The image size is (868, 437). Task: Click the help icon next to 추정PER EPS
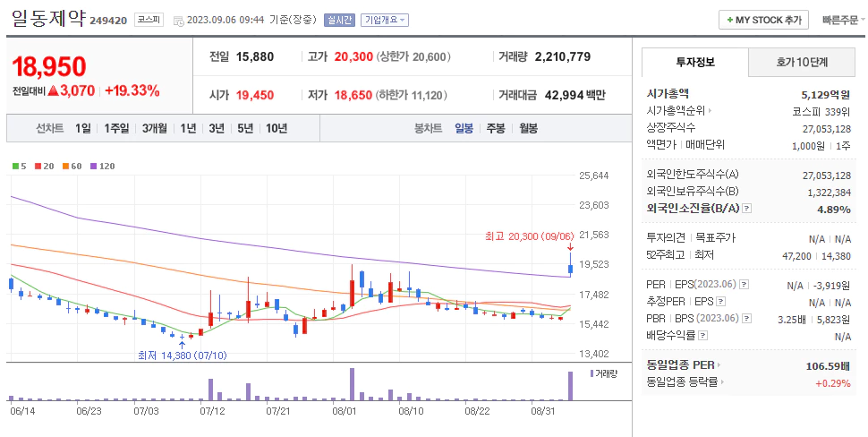[x=720, y=302]
